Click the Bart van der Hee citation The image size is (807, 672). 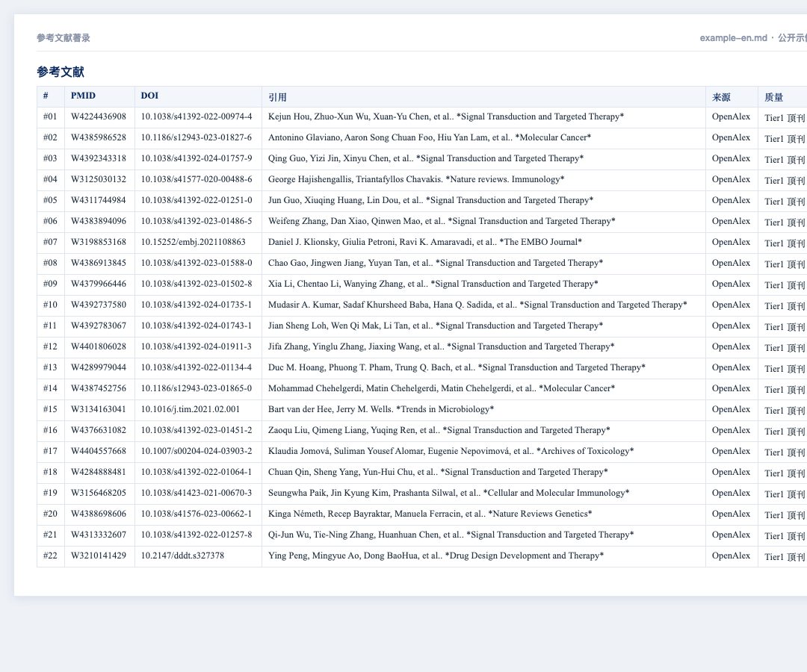(x=381, y=409)
